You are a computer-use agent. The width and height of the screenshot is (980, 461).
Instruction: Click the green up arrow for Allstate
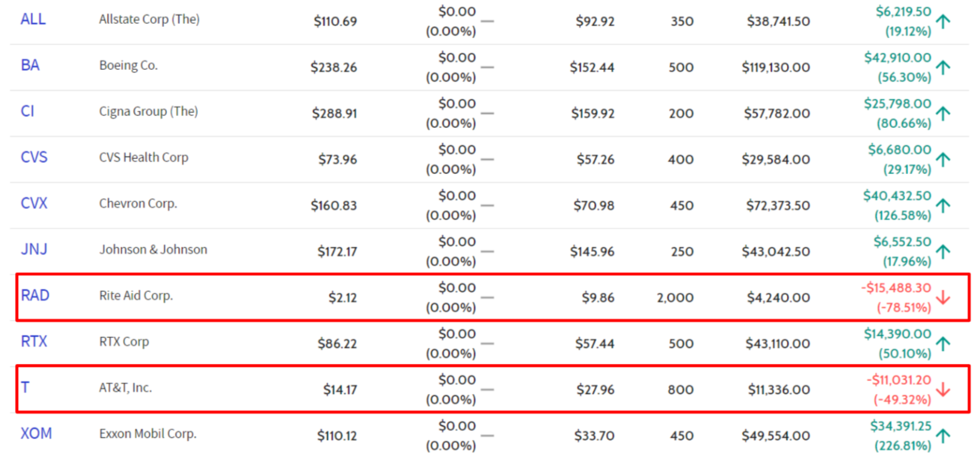click(943, 22)
